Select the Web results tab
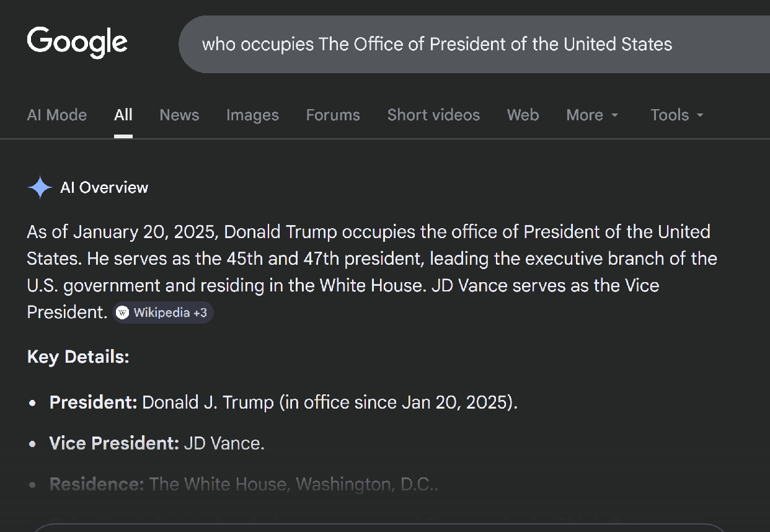The height and width of the screenshot is (532, 770). click(x=523, y=115)
